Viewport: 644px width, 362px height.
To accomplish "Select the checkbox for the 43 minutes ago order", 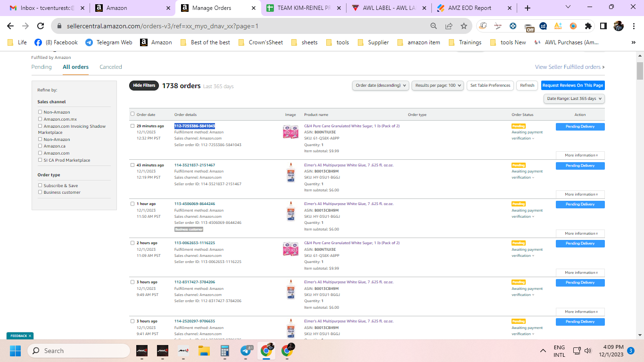I will [x=132, y=165].
